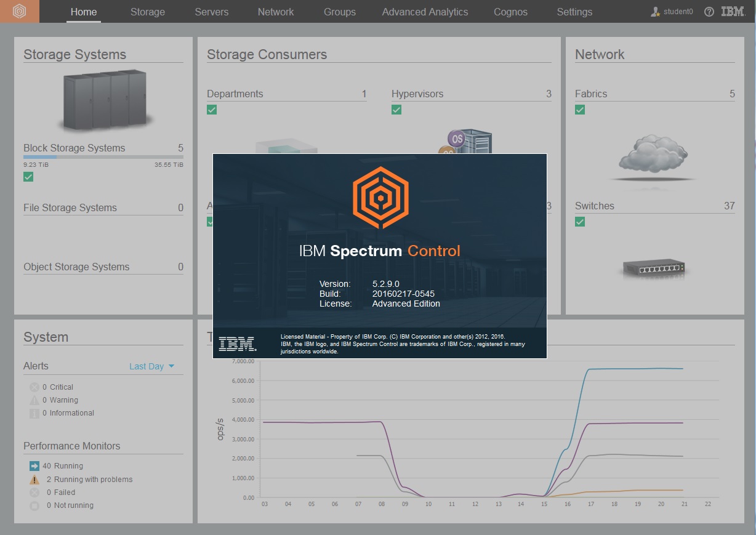Open the help icon in top bar
This screenshot has height=535, width=756.
[x=708, y=11]
